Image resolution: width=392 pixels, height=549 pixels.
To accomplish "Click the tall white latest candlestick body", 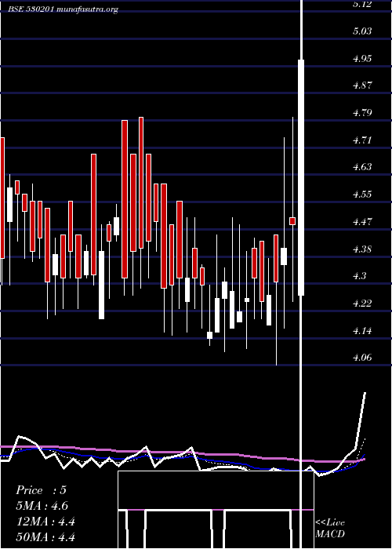I will [x=301, y=177].
